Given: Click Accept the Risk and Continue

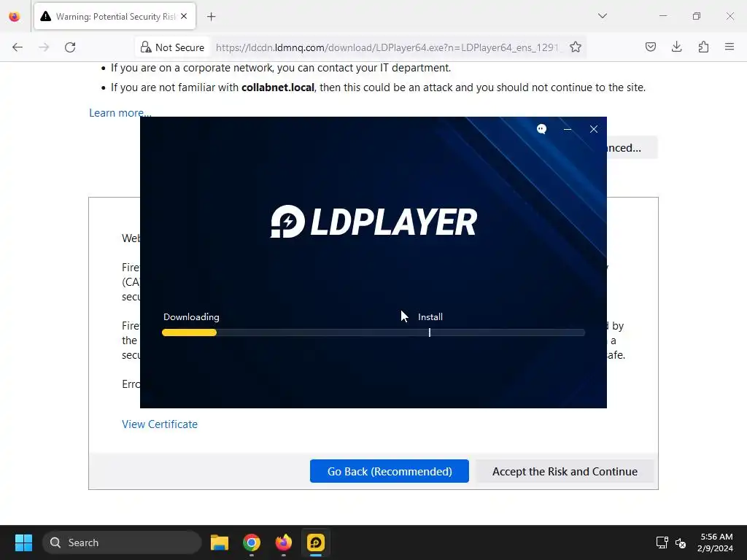Looking at the screenshot, I should click(565, 471).
